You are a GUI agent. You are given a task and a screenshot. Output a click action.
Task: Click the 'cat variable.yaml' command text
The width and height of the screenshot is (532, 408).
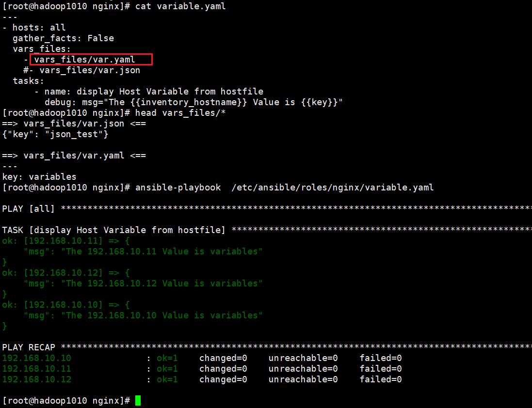(180, 6)
